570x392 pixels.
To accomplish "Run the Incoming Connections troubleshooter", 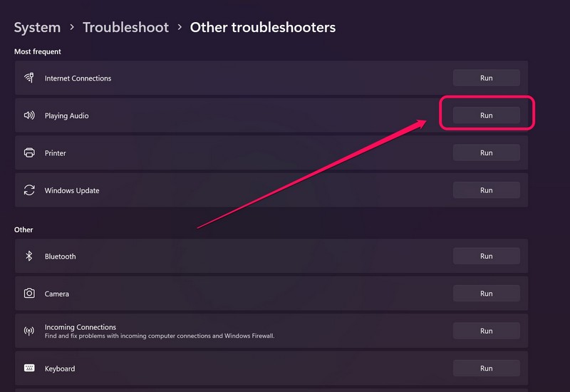I will pos(486,331).
